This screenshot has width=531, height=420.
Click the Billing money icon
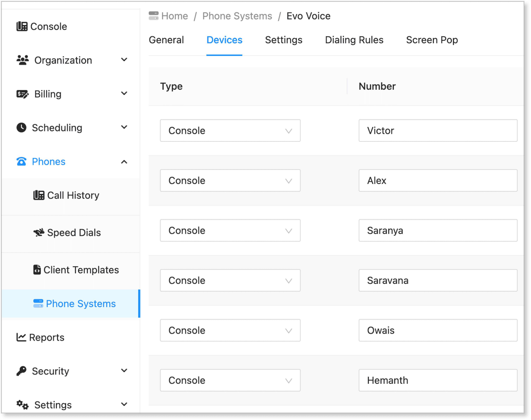click(23, 94)
